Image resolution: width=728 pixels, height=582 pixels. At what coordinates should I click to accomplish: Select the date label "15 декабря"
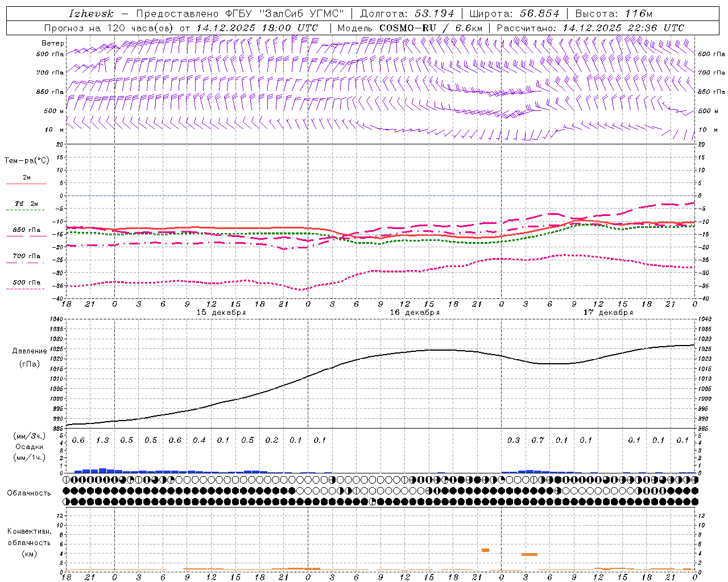tap(221, 313)
